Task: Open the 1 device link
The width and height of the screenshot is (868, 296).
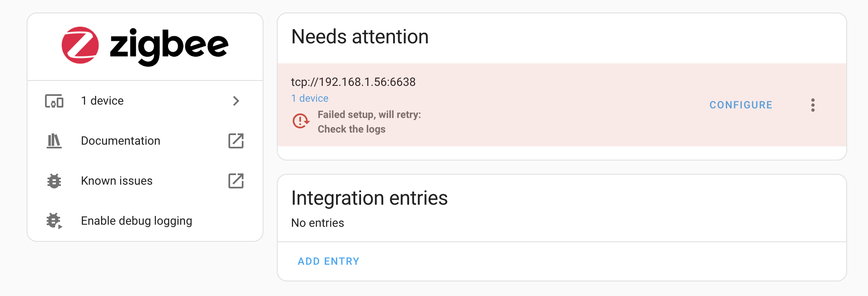Action: (309, 98)
